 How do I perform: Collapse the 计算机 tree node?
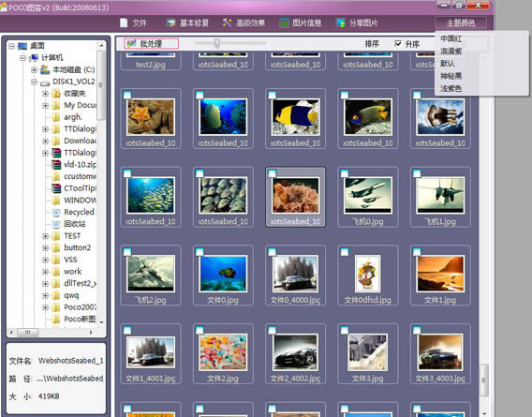tap(22, 58)
